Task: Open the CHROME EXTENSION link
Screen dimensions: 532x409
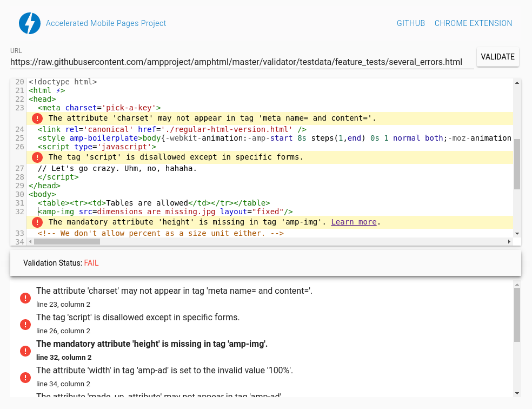Action: click(x=473, y=23)
